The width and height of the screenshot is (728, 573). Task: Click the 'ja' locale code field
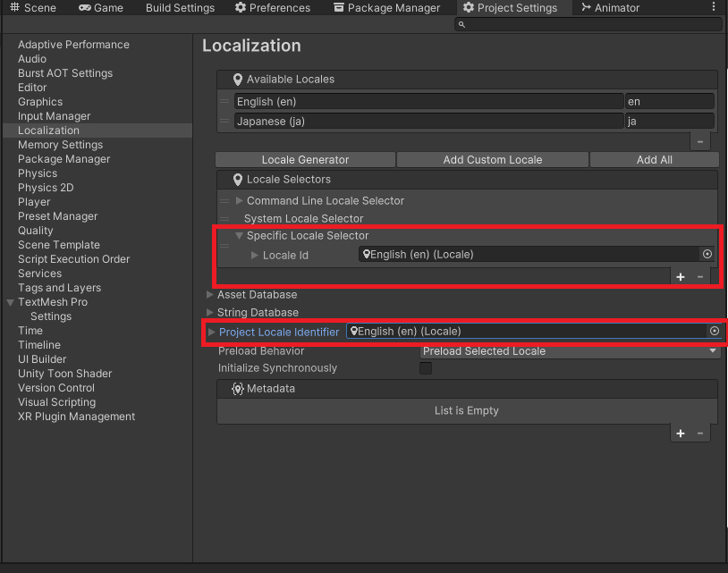[x=670, y=121]
